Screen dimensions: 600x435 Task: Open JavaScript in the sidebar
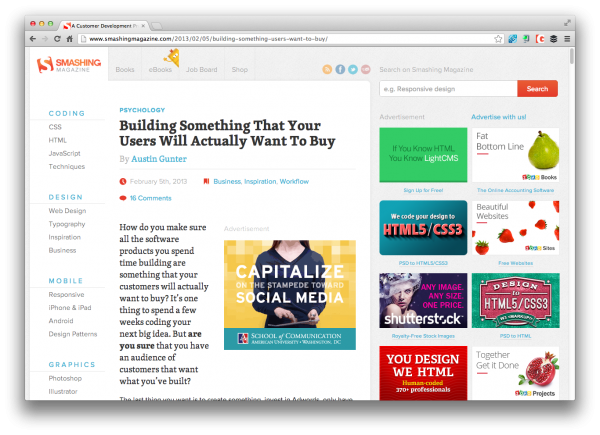click(64, 153)
